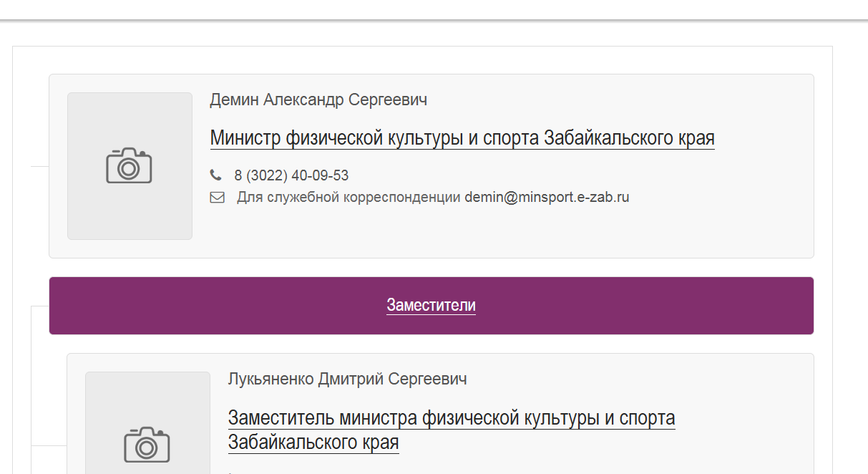The image size is (868, 474).
Task: Click the photo placeholder camera icon for Демин
Action: (129, 165)
